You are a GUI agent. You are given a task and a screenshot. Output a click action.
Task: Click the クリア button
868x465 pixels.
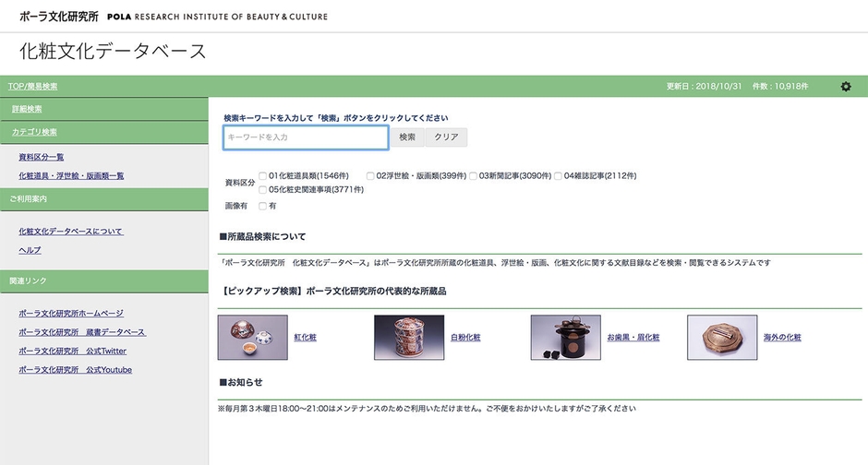point(446,137)
